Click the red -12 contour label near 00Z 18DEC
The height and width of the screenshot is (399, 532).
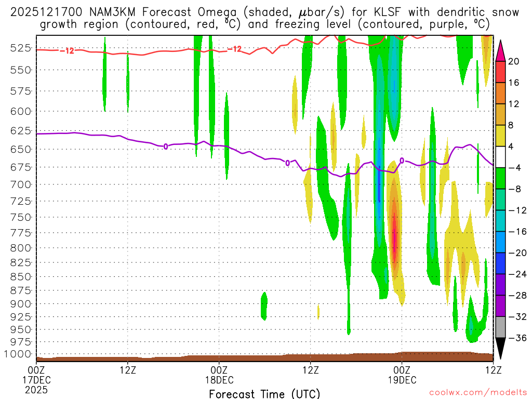tap(234, 49)
